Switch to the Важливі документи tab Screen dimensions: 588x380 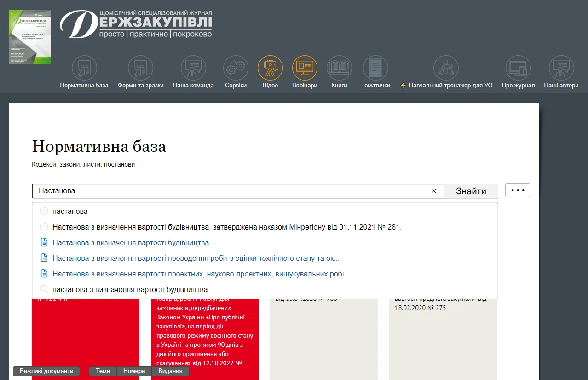46,371
